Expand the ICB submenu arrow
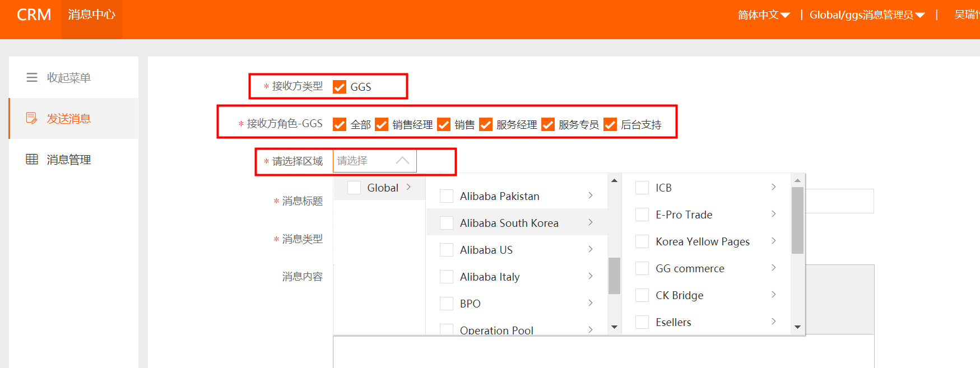The image size is (980, 368). point(774,187)
